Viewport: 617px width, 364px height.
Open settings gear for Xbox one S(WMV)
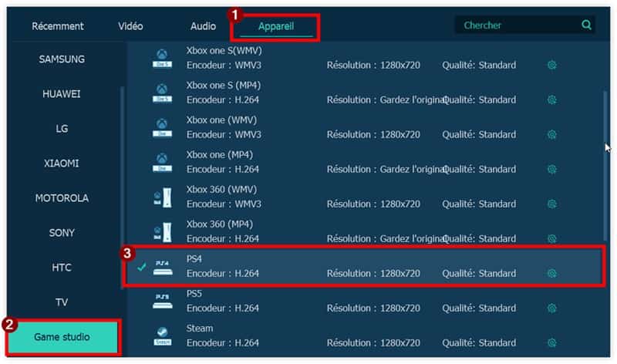(551, 65)
